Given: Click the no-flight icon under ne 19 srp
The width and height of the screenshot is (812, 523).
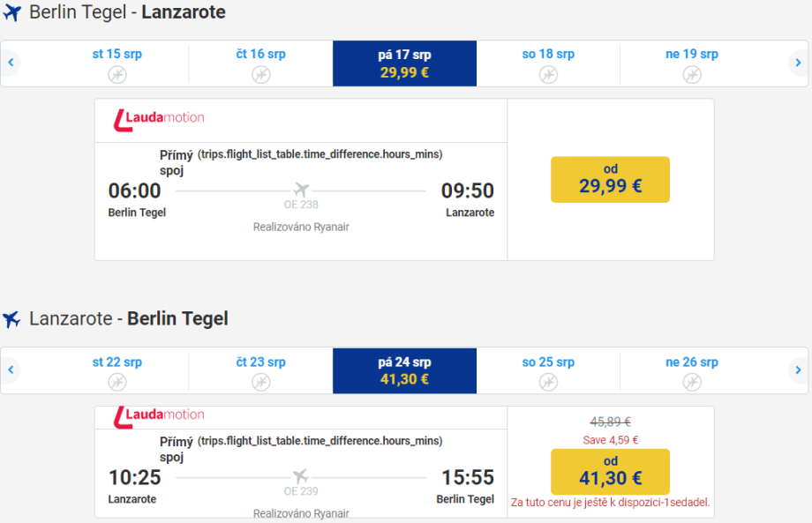Looking at the screenshot, I should (692, 74).
